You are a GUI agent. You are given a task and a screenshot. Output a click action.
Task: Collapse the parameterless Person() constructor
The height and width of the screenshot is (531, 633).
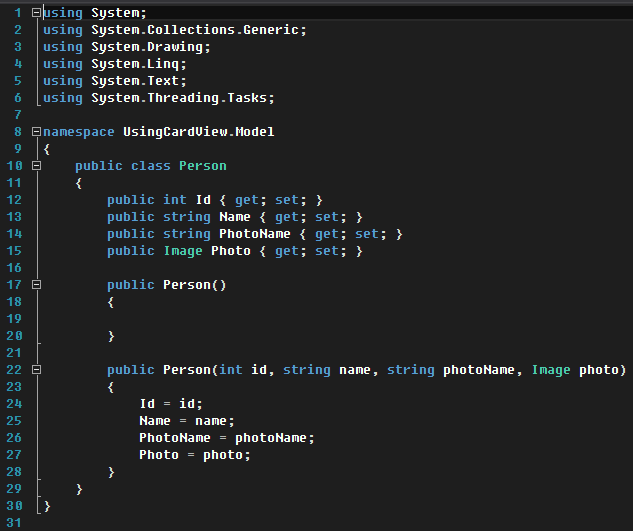37,285
